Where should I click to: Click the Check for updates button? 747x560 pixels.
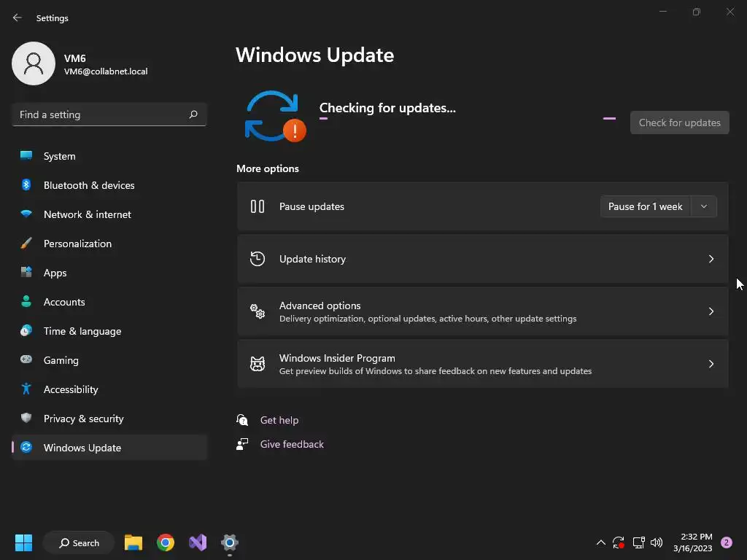[x=679, y=122]
